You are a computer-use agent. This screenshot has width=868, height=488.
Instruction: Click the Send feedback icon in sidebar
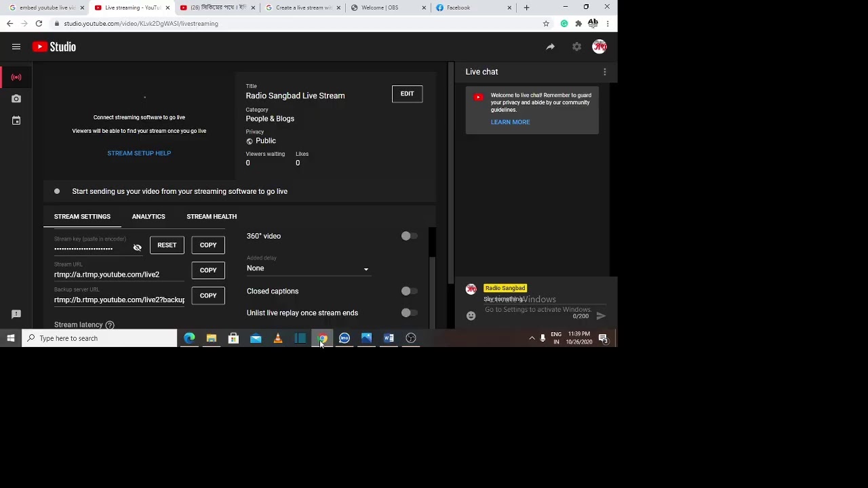16,314
